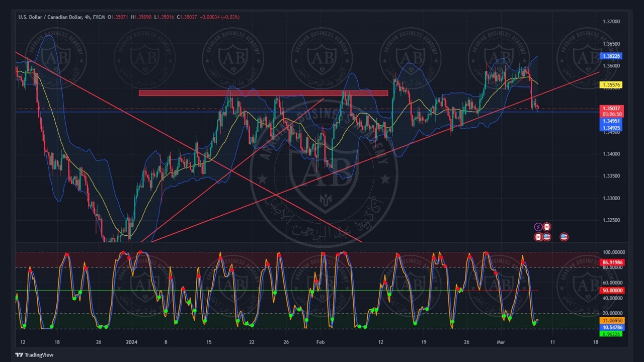Click the orange 11.06950 indicator value
This screenshot has height=362, width=644.
click(x=612, y=320)
